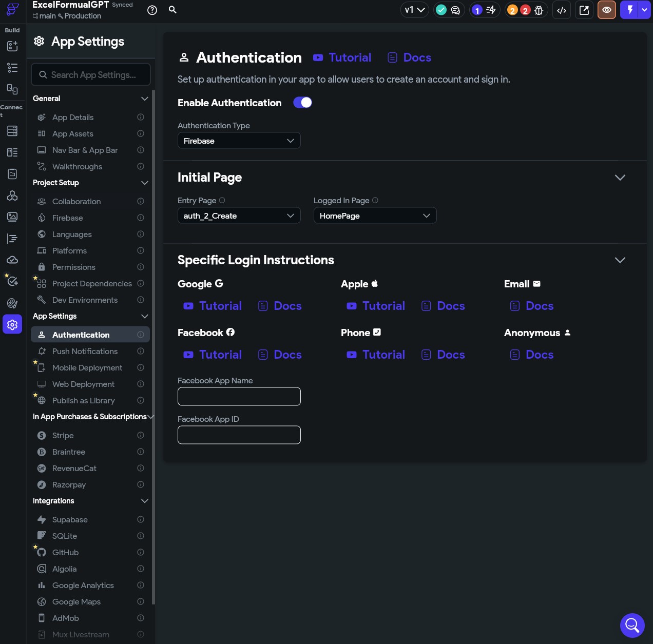Image resolution: width=653 pixels, height=644 pixels.
Task: Open the Authentication Docs link
Action: pyautogui.click(x=409, y=57)
